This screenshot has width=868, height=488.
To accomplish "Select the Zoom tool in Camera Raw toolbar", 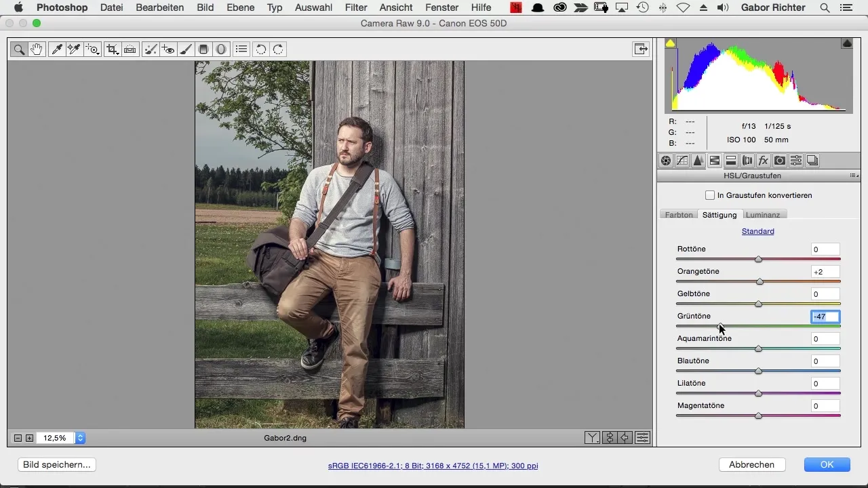I will [x=19, y=49].
